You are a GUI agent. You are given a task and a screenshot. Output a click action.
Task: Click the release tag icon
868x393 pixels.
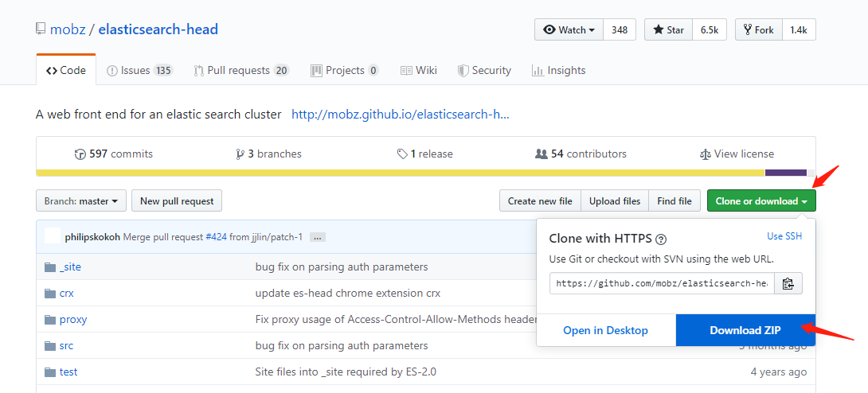click(402, 154)
